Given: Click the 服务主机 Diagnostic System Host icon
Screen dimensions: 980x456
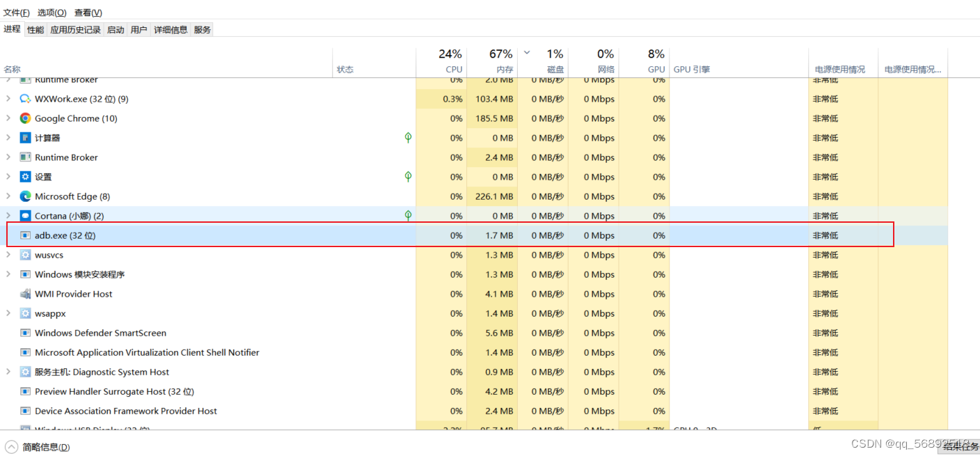Looking at the screenshot, I should point(26,372).
